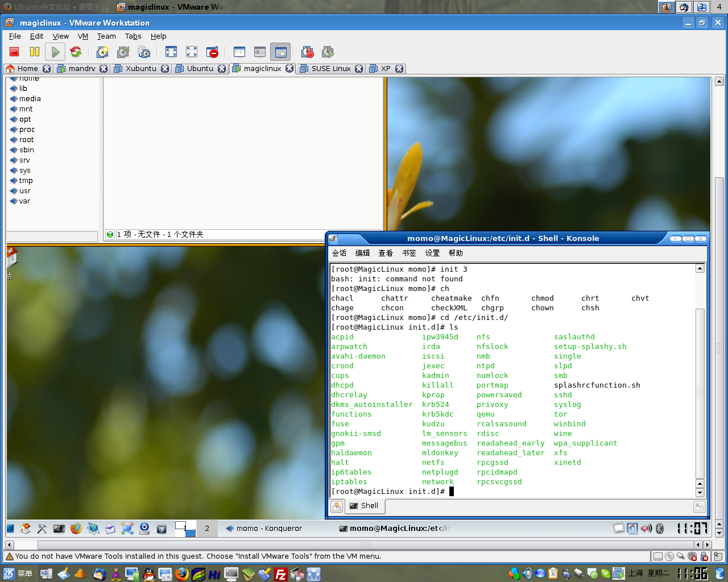
Task: Suspend the VM with the yellow pause icon
Action: (35, 52)
